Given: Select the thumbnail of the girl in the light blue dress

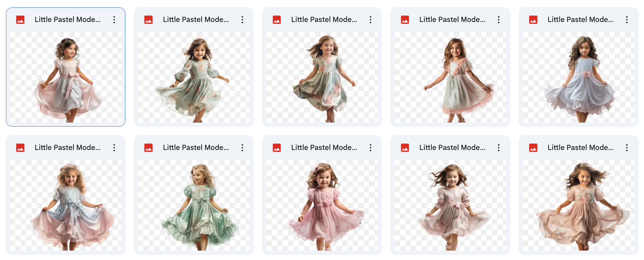Looking at the screenshot, I should point(578,77).
